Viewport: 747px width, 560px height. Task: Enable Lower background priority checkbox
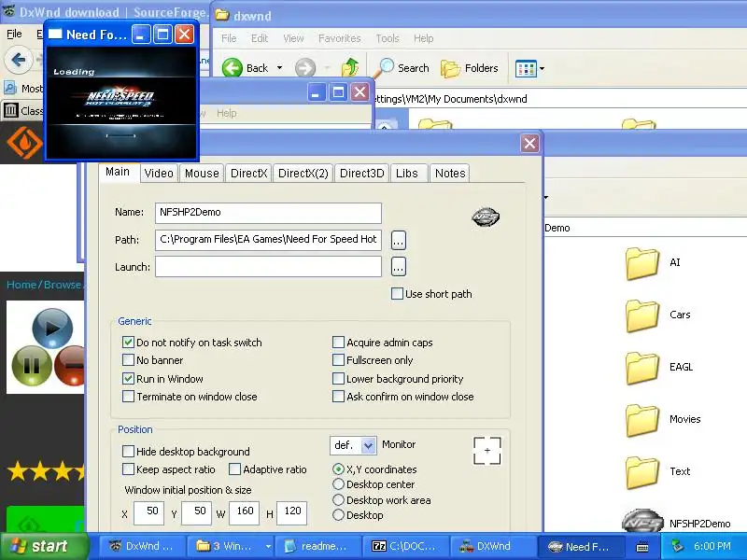point(338,378)
